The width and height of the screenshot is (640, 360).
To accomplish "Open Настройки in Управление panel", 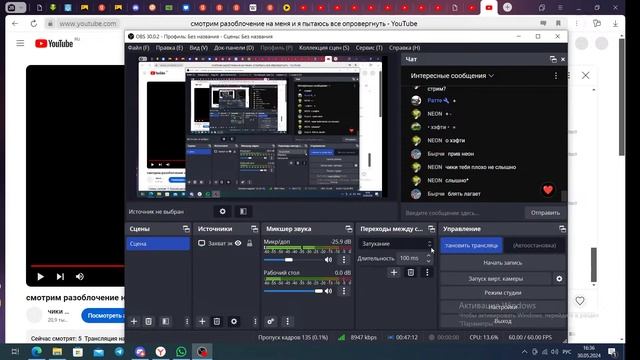I will coord(503,307).
